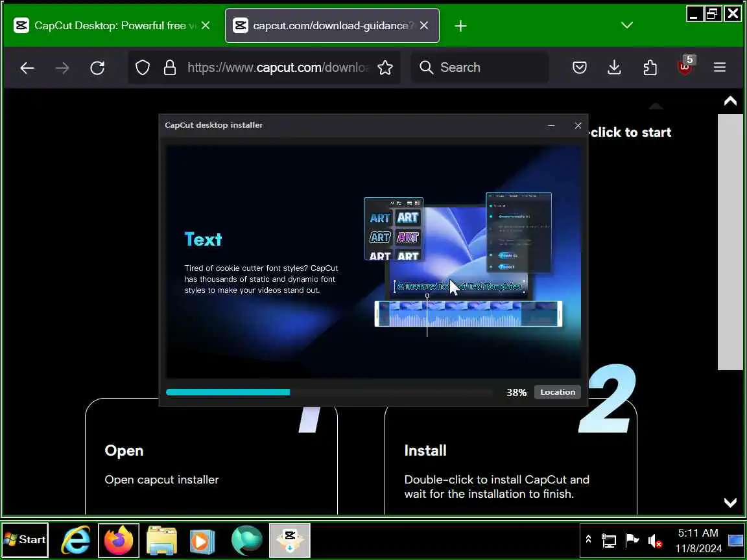Click the page scrollbar down arrow
This screenshot has height=560, width=747.
(730, 502)
